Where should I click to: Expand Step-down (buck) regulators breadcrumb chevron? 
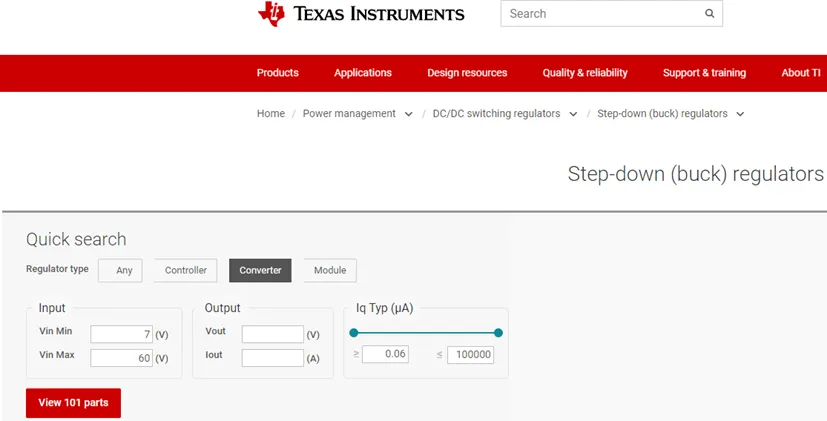[740, 114]
